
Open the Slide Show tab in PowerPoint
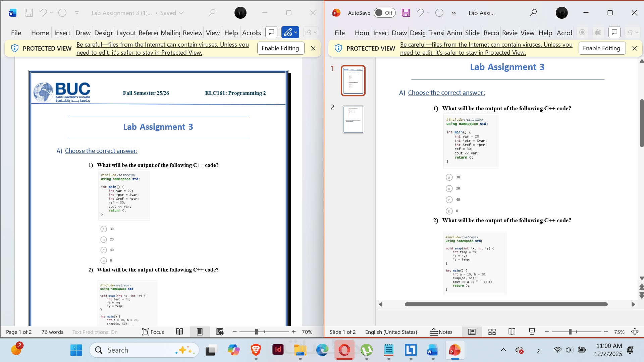[x=472, y=33]
